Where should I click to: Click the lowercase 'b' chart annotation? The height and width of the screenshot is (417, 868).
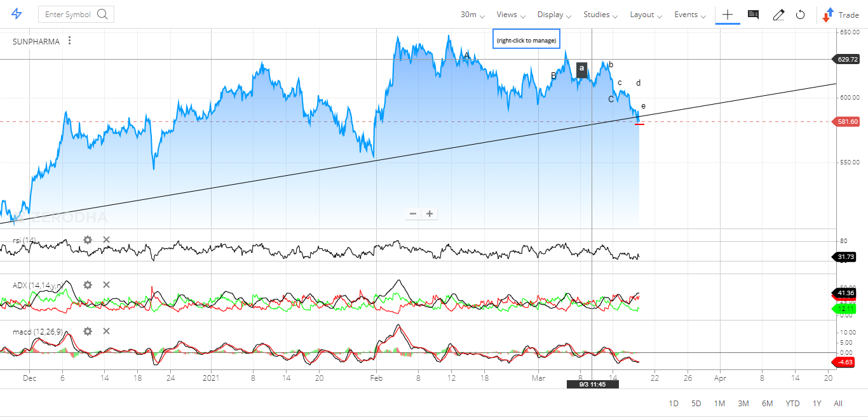(611, 65)
